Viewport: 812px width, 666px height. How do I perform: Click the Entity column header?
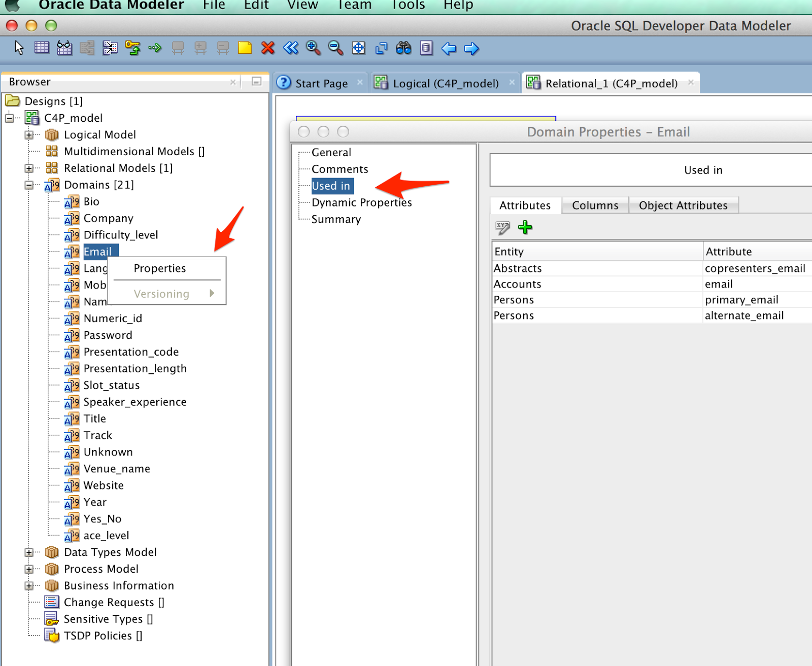597,252
